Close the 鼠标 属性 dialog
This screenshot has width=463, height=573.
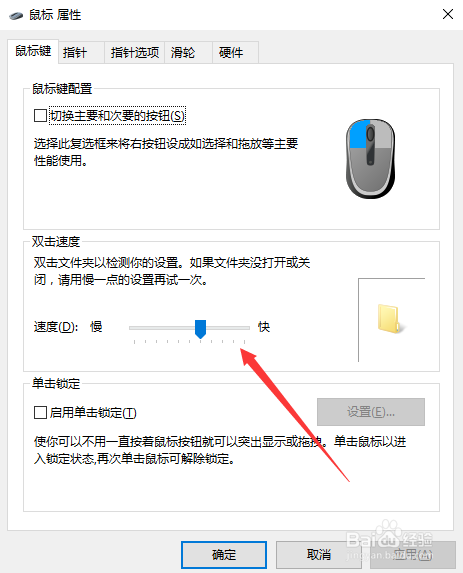pyautogui.click(x=448, y=15)
